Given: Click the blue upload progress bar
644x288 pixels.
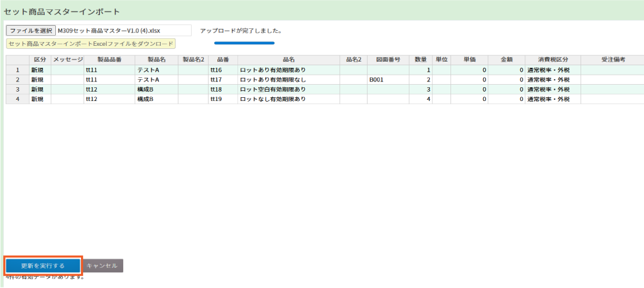Looking at the screenshot, I should click(x=244, y=43).
